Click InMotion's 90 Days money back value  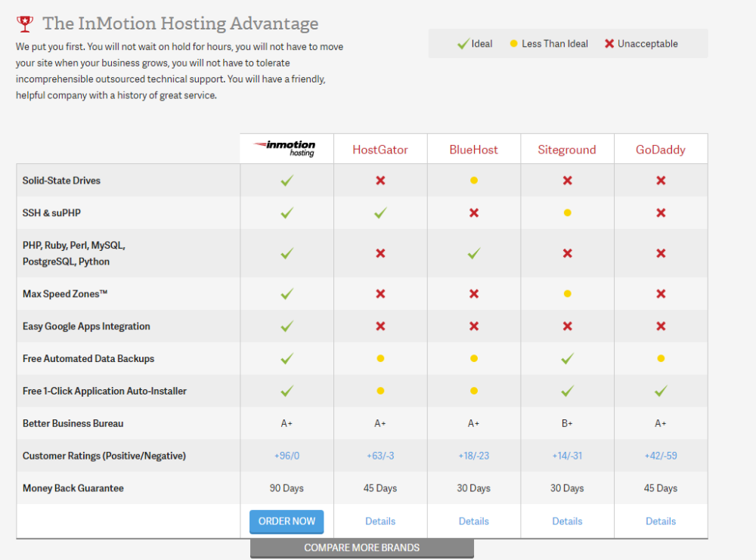[x=287, y=488]
